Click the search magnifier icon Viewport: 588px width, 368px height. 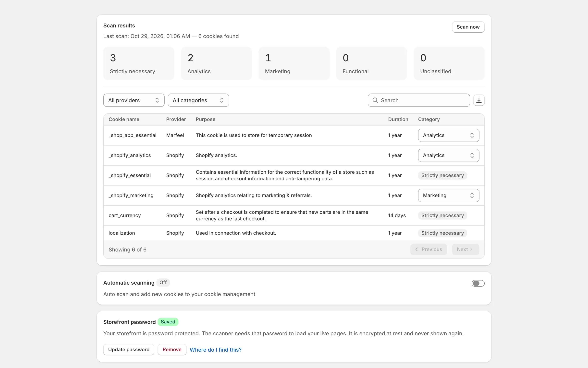click(375, 100)
